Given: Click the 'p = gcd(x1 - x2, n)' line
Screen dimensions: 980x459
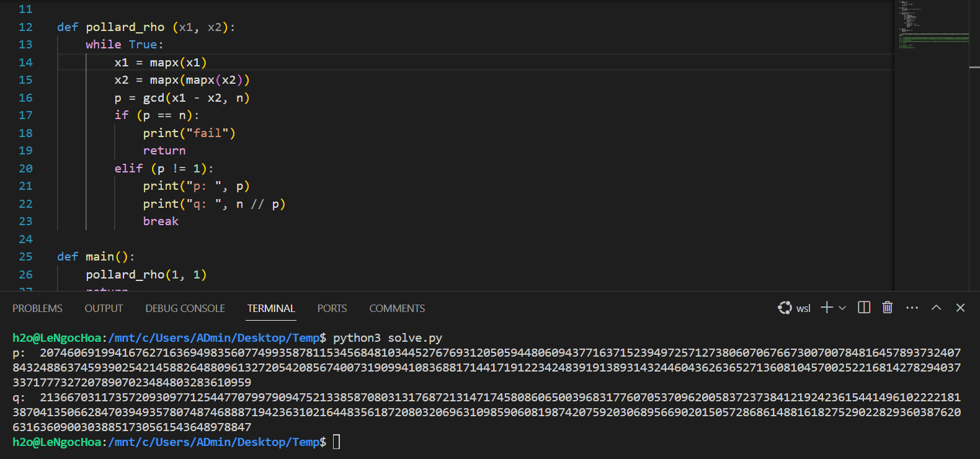Looking at the screenshot, I should 182,98.
